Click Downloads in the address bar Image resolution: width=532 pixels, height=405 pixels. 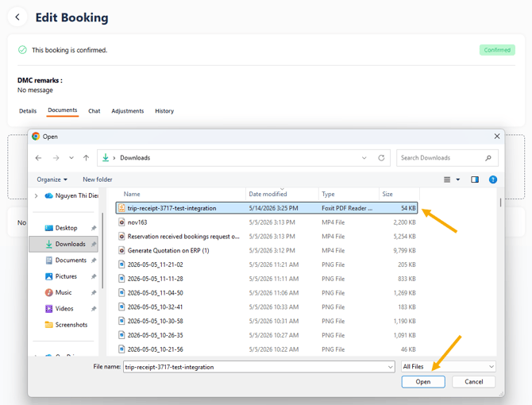pyautogui.click(x=135, y=158)
